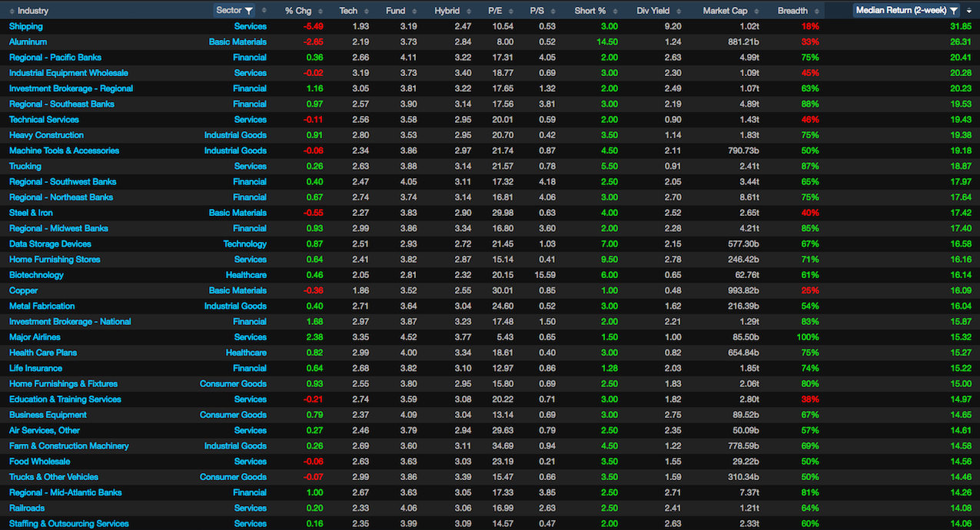Open Regional - Southeast Banks link
Image resolution: width=980 pixels, height=530 pixels.
[x=61, y=104]
